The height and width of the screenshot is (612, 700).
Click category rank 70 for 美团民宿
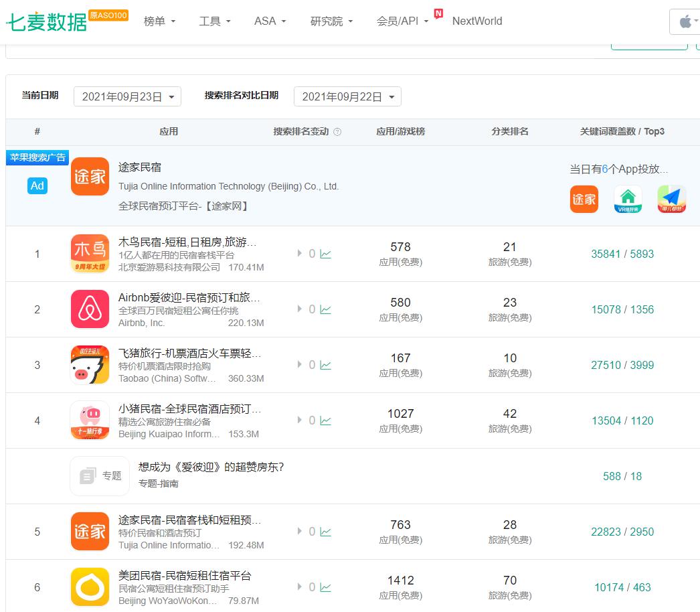click(x=510, y=581)
